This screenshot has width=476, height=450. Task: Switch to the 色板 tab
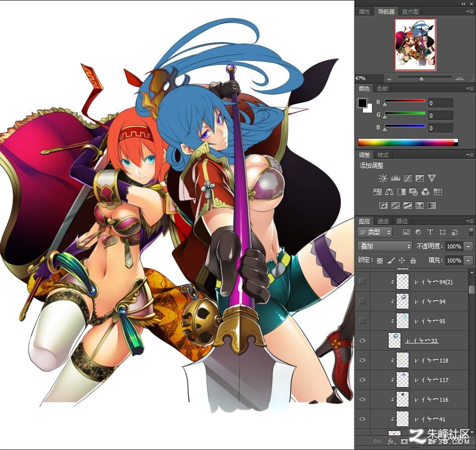383,88
